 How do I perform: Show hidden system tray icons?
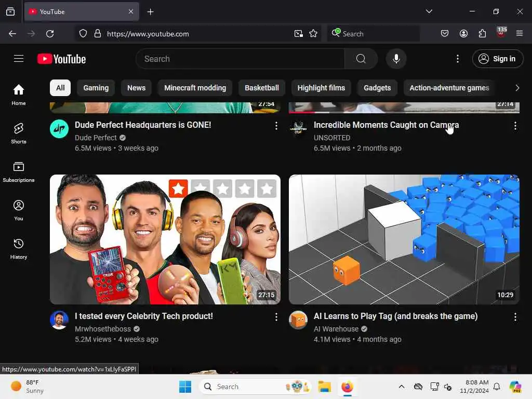tap(402, 387)
